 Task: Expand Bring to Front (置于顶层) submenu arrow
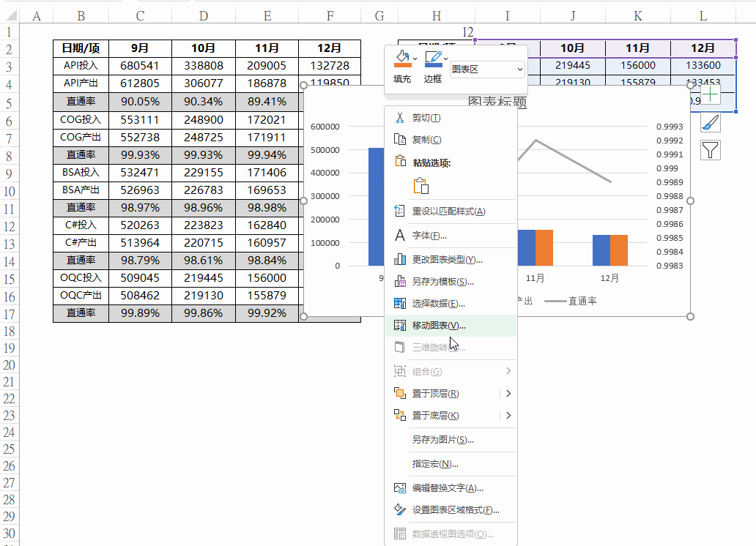click(508, 394)
